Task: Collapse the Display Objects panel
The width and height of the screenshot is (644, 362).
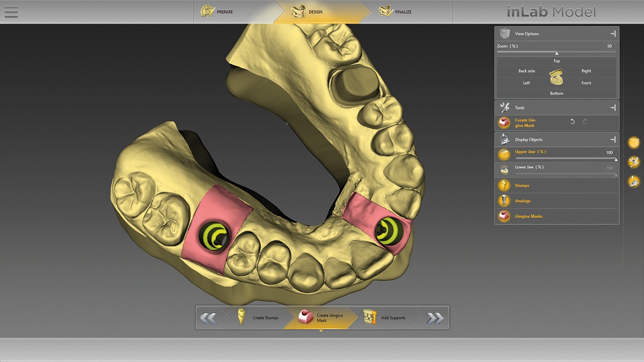Action: (612, 139)
